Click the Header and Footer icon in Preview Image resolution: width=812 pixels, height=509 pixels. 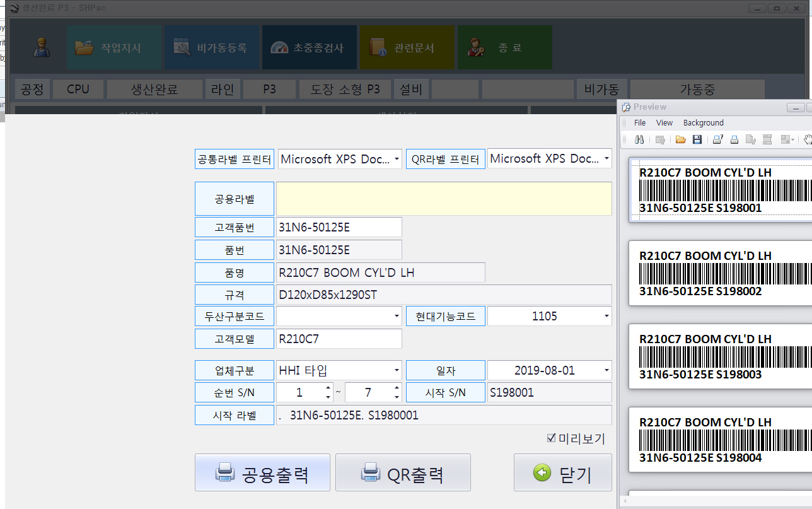[x=767, y=139]
